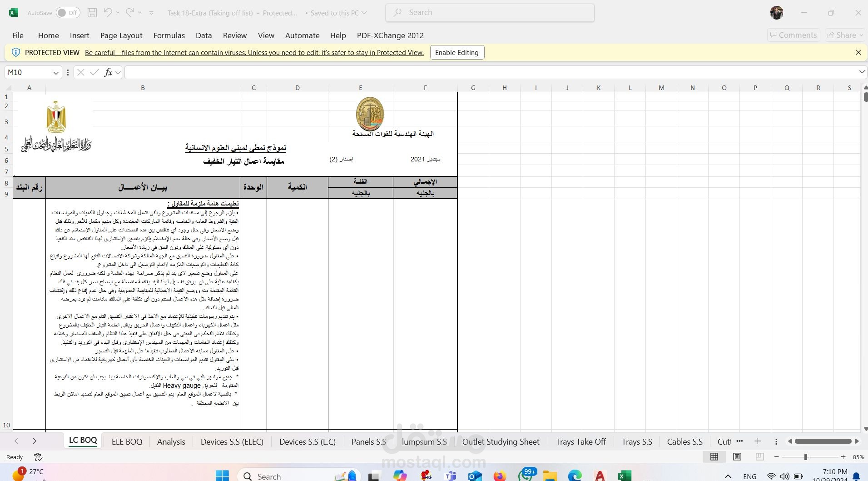Image resolution: width=868 pixels, height=481 pixels.
Task: Open Windows Start menu on taskbar
Action: pyautogui.click(x=222, y=476)
